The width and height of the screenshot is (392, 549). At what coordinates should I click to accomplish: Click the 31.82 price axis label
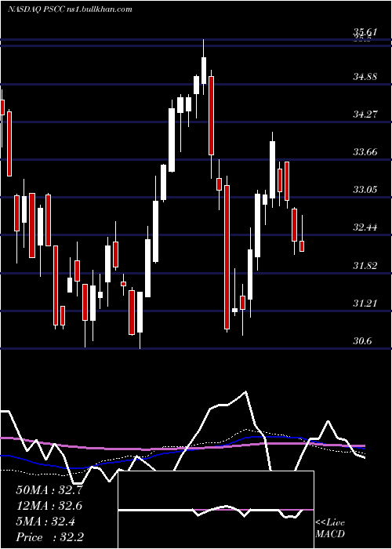coord(365,265)
